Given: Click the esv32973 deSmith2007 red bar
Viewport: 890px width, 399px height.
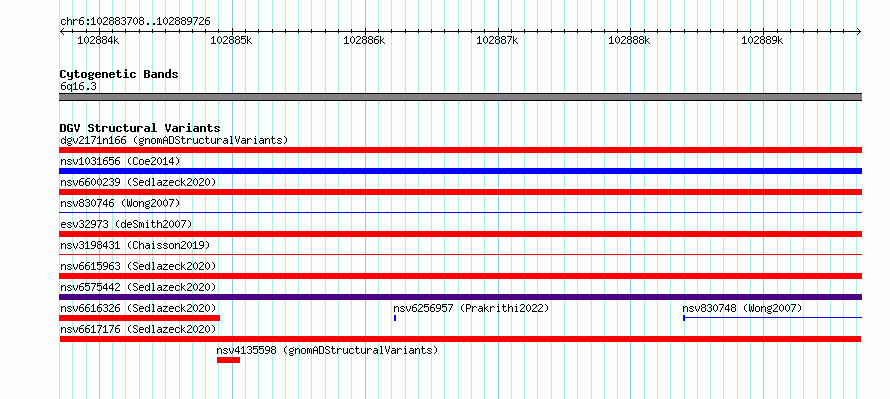Looking at the screenshot, I should pyautogui.click(x=460, y=234).
